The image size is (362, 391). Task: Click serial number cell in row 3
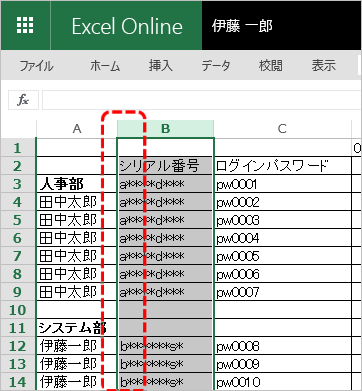[x=165, y=184]
